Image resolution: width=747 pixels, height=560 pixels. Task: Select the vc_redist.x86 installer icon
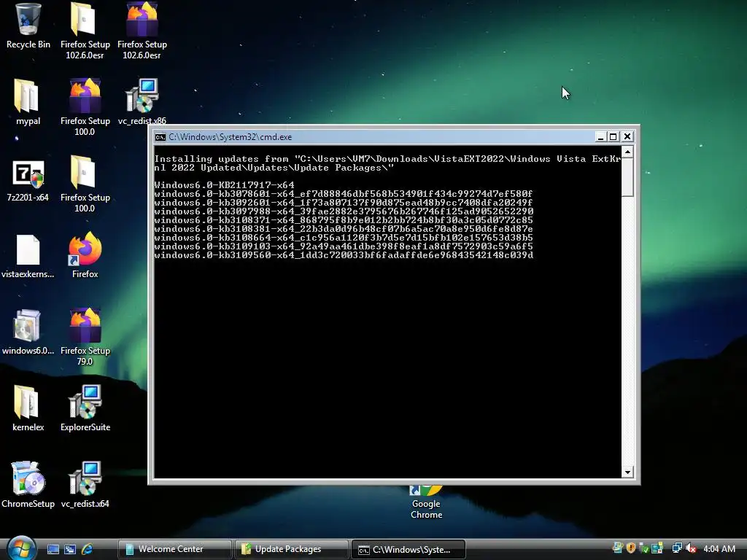pos(142,101)
